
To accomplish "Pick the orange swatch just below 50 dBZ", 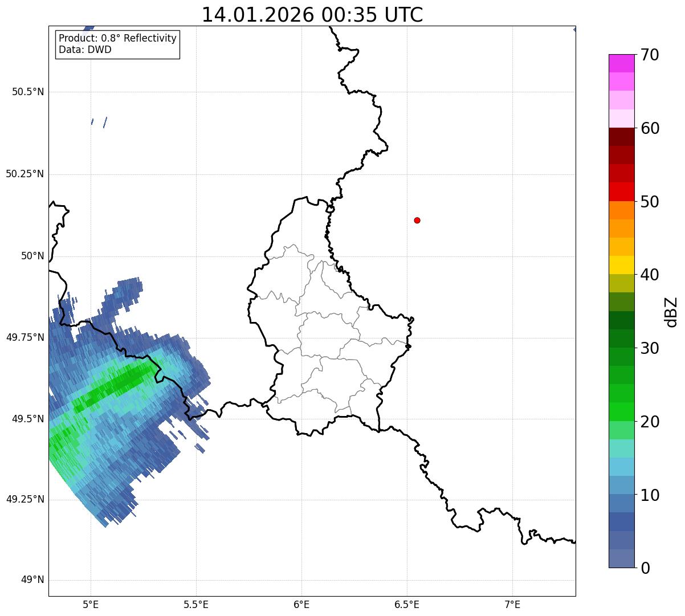I will click(x=621, y=210).
